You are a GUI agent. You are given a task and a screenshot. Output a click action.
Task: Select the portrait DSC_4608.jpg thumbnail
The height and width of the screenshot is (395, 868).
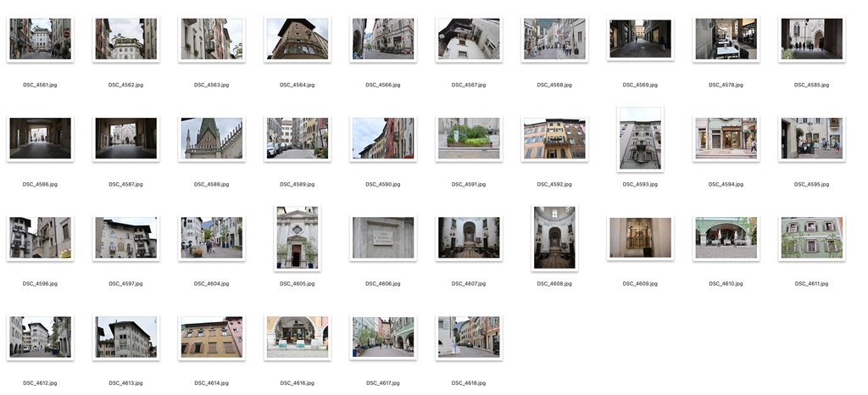click(554, 238)
